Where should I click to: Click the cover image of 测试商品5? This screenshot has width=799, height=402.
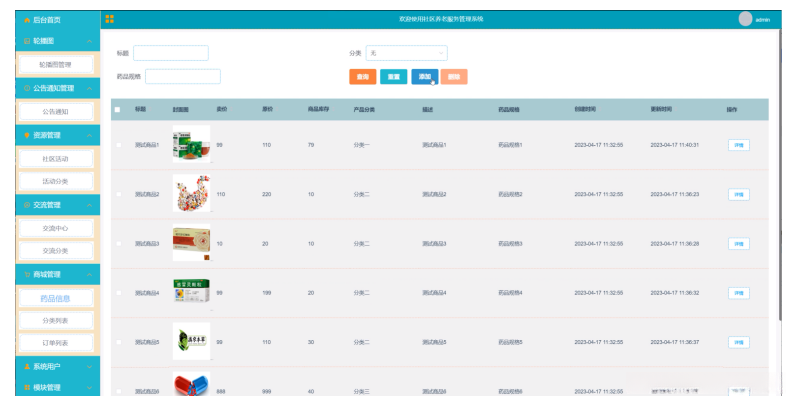[192, 341]
